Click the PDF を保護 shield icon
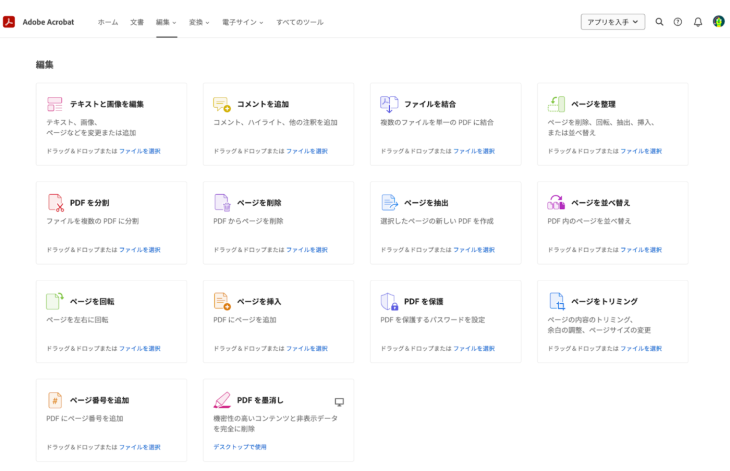The width and height of the screenshot is (730, 471). click(x=389, y=301)
